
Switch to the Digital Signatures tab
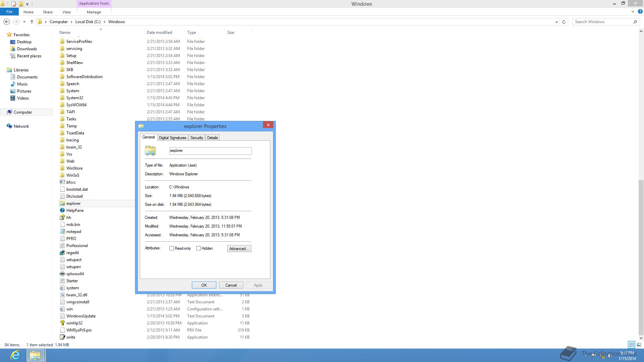click(x=172, y=138)
